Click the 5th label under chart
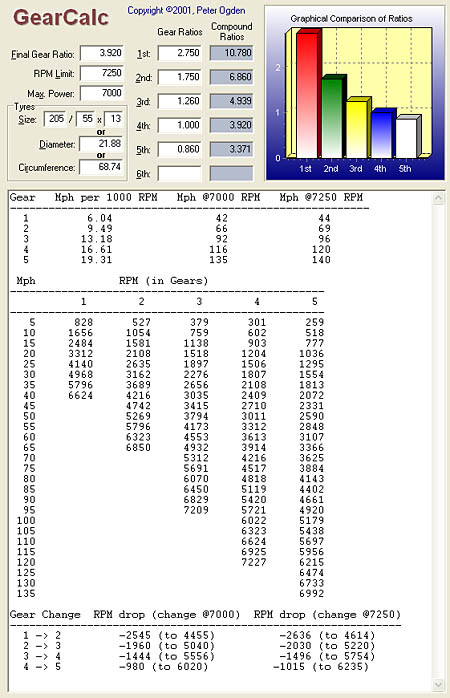The width and height of the screenshot is (450, 698). point(405,169)
